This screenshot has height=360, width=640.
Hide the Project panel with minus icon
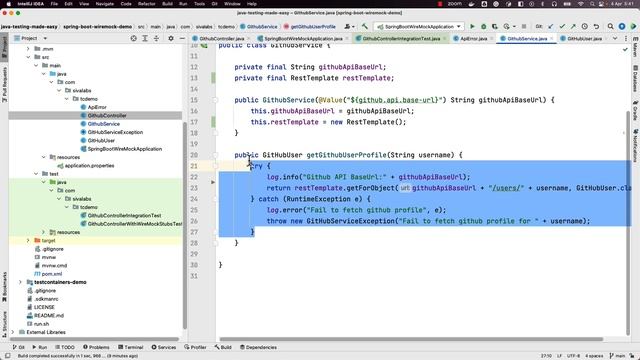pos(182,38)
